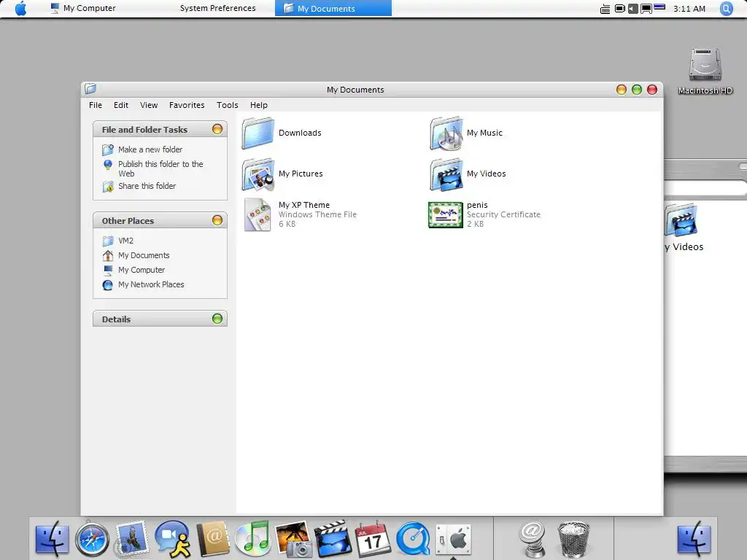Open the Trash in the dock
Viewport: 747px width, 560px height.
tap(573, 539)
